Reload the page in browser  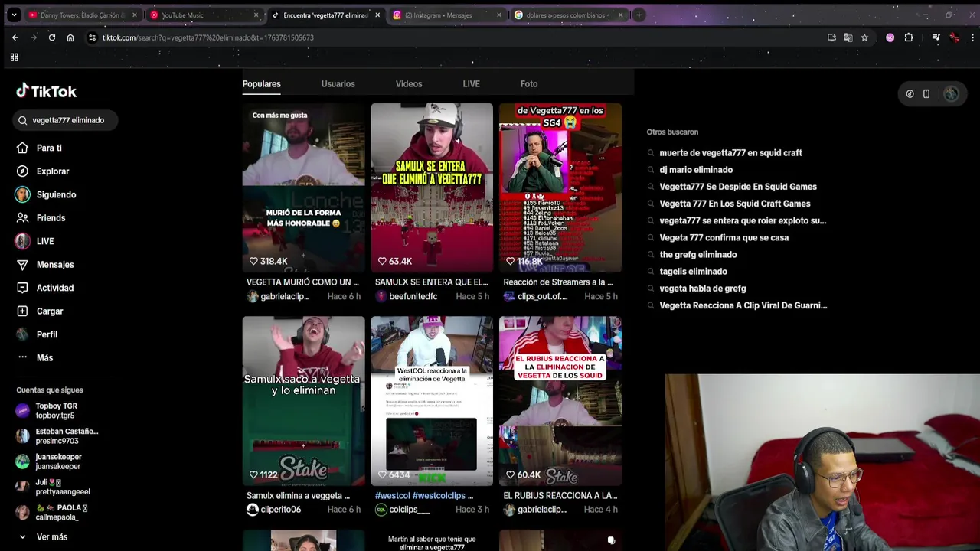[52, 37]
